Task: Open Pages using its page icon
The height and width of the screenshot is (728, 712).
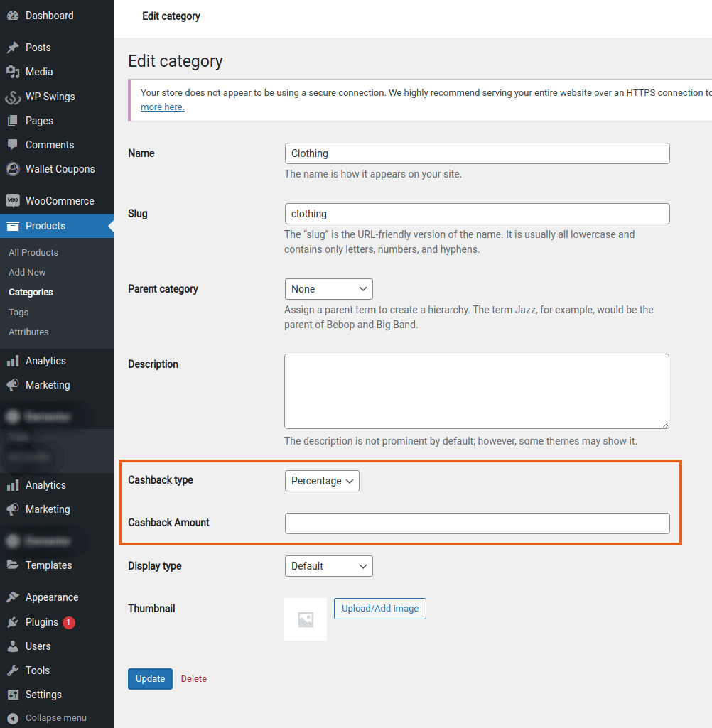Action: click(x=13, y=121)
